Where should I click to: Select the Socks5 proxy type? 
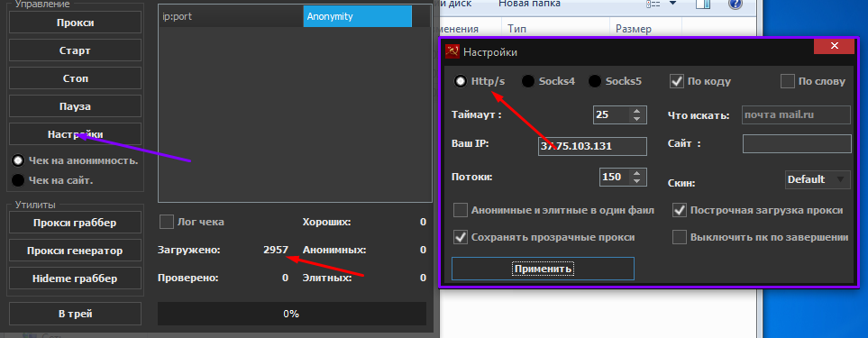tap(595, 81)
